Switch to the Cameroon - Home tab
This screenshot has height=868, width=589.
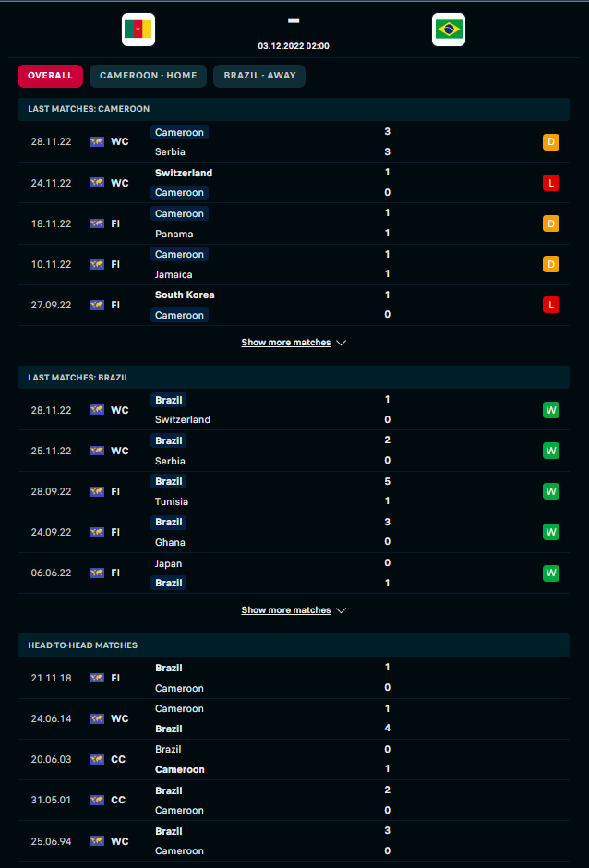coord(148,76)
